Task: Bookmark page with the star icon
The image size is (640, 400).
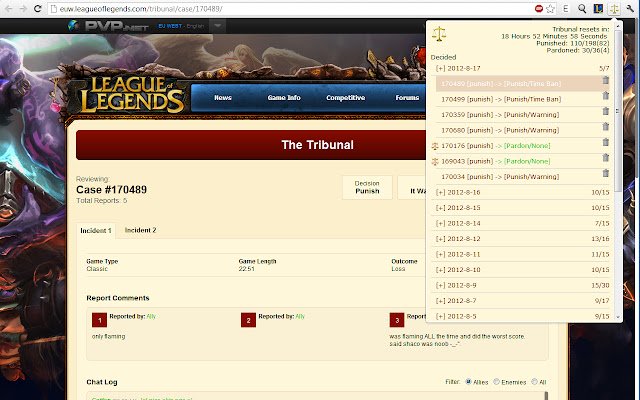Action: click(550, 9)
